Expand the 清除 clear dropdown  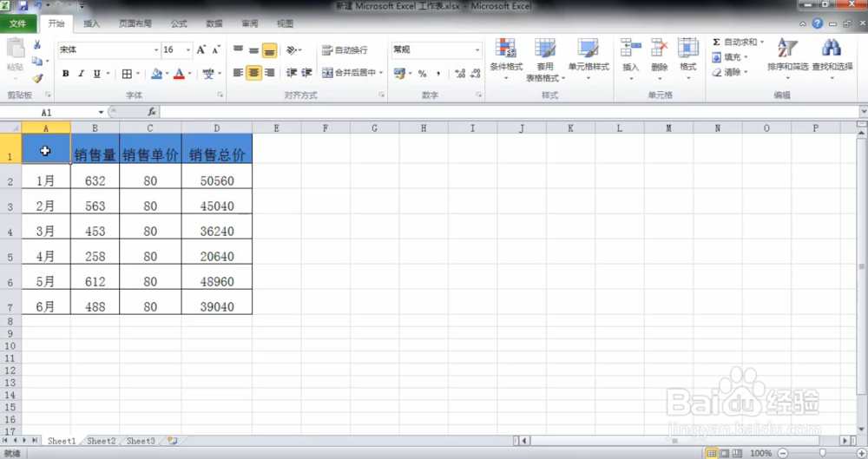click(x=746, y=72)
